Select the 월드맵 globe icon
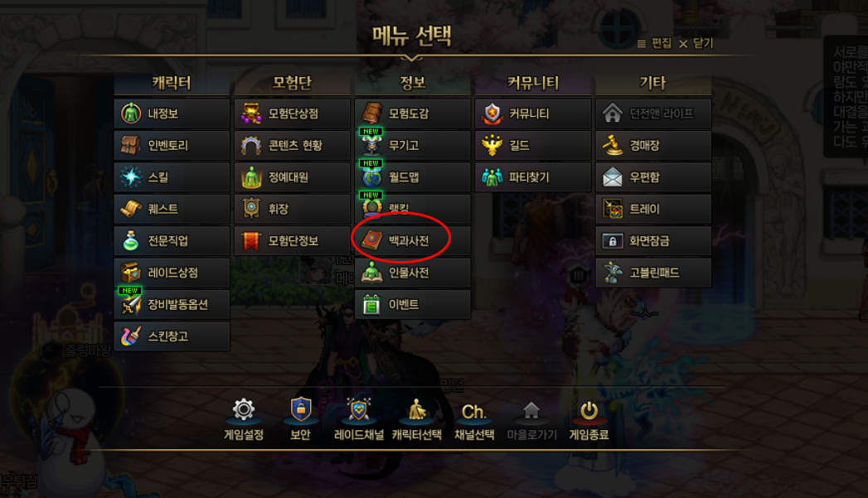 (372, 177)
